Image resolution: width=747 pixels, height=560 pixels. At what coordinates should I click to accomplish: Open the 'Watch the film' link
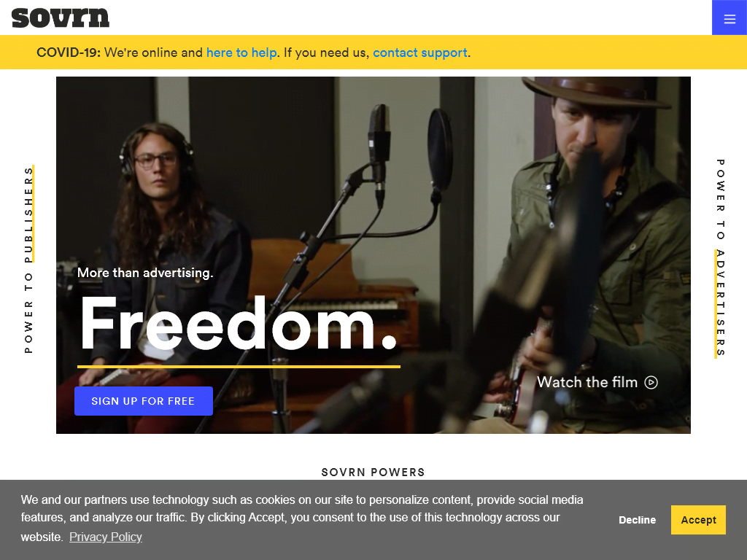597,382
